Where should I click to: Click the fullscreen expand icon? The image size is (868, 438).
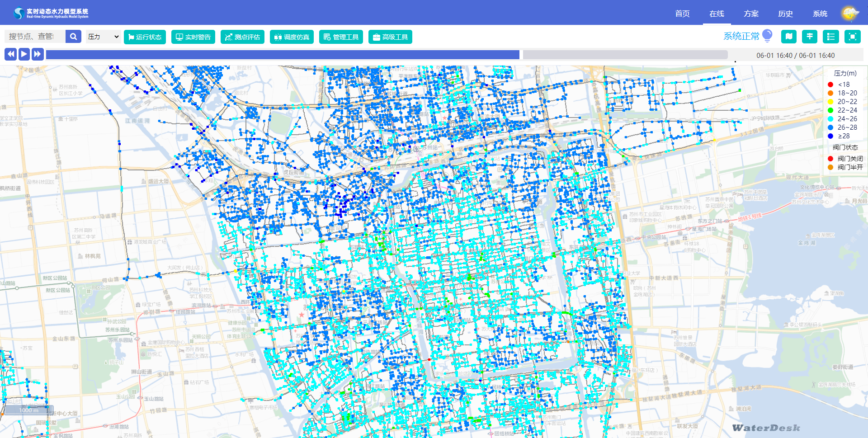[x=852, y=37]
